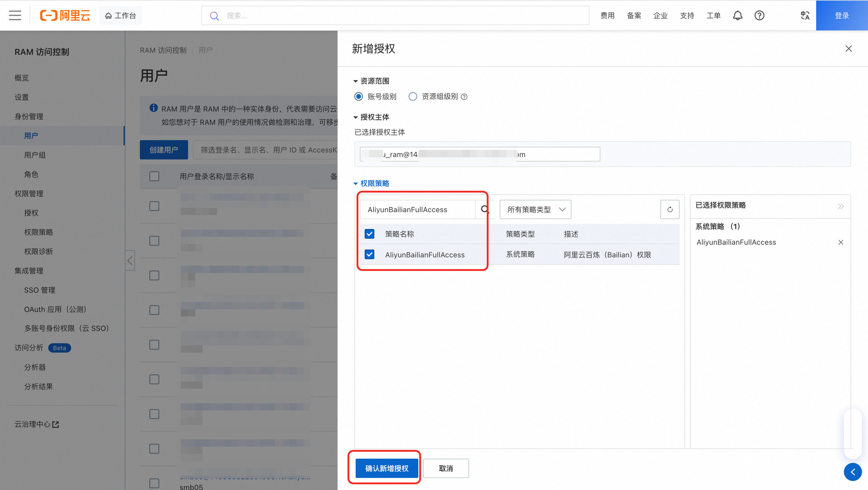
Task: Open User Groups in the sidebar
Action: click(35, 155)
